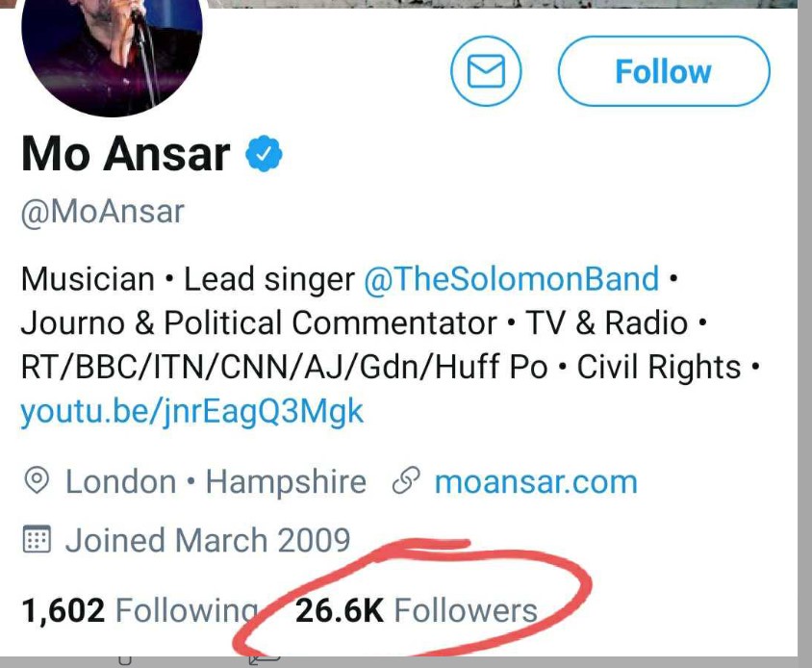
Task: Open direct message via envelope icon
Action: pos(486,71)
